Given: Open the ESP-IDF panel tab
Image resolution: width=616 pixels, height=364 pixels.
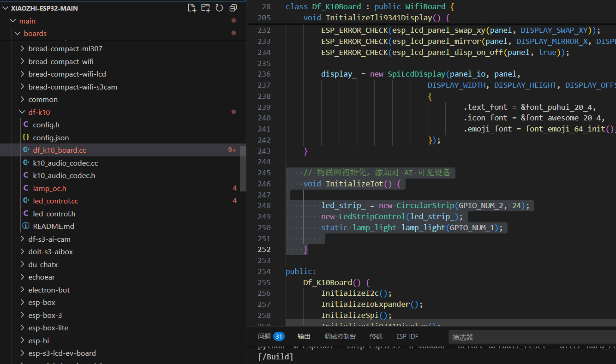Looking at the screenshot, I should (x=407, y=336).
